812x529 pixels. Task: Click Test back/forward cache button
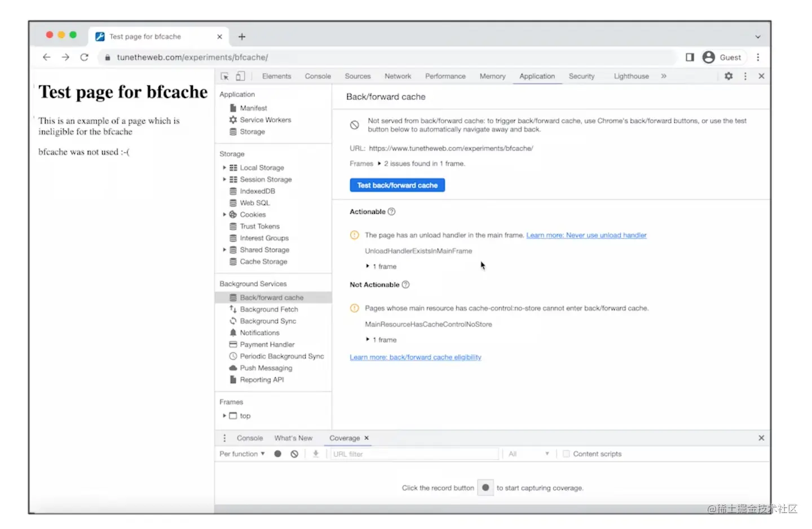pos(397,185)
